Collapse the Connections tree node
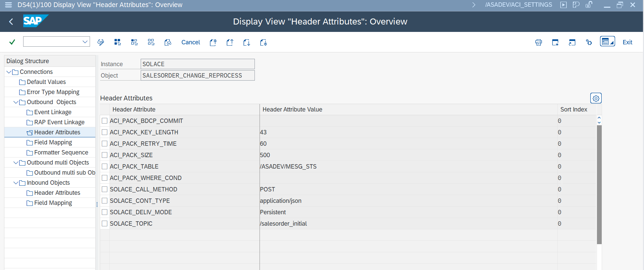Screen dimensions: 644x270 click(x=9, y=72)
